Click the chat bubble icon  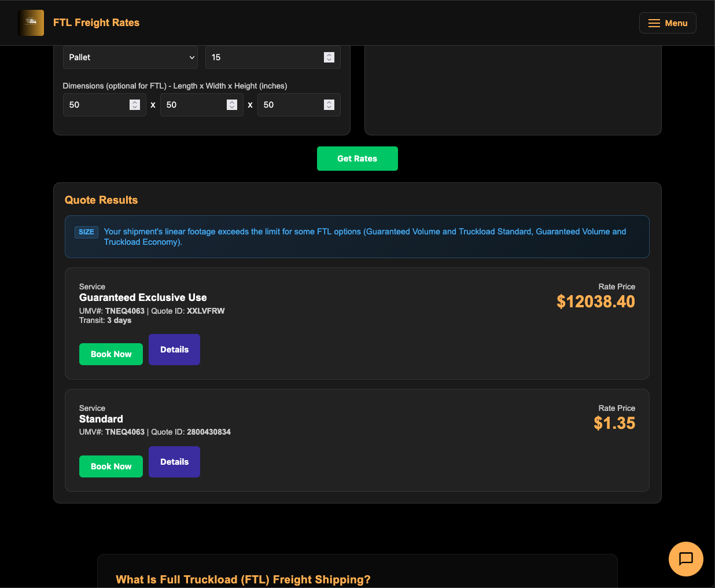coord(686,559)
